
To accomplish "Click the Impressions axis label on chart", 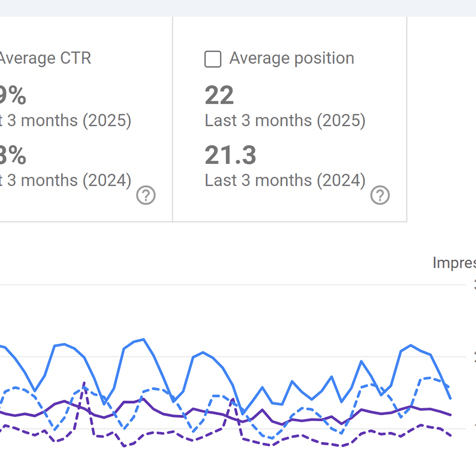I will (454, 263).
